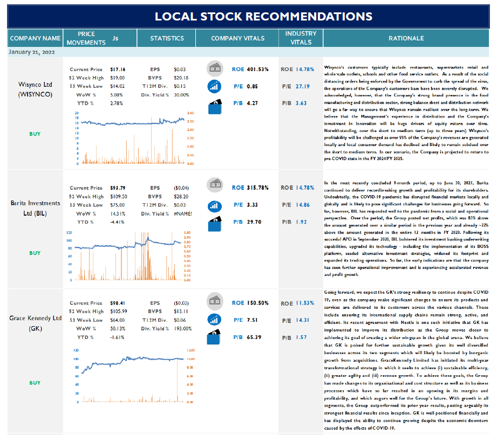Click Wisynco Div. Yield value 30.00%
The image size is (504, 435).
coord(182,95)
